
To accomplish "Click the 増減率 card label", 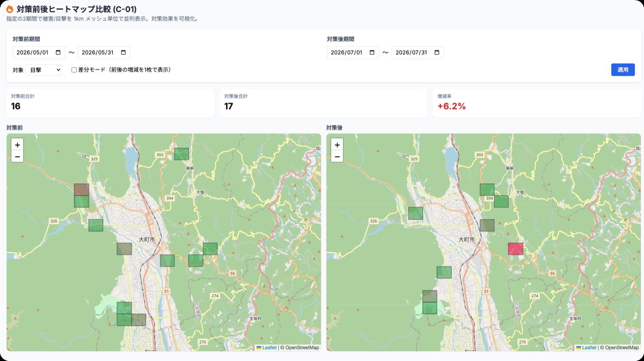I will [x=444, y=96].
